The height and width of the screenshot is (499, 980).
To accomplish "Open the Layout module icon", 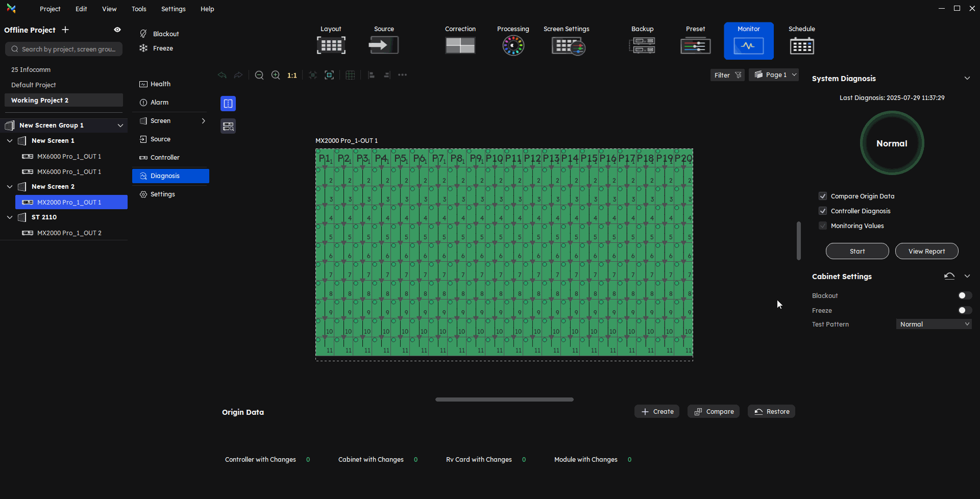I will click(331, 45).
